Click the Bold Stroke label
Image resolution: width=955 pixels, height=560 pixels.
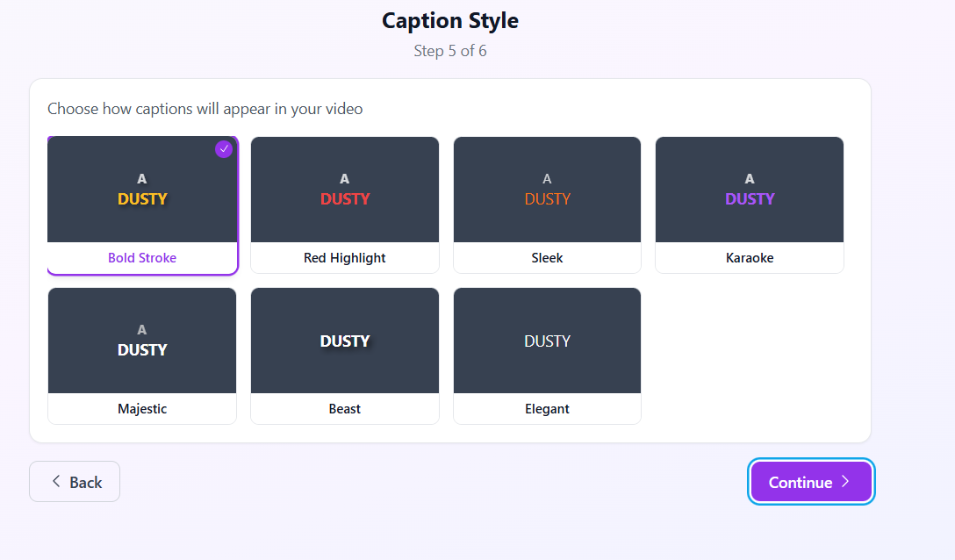pyautogui.click(x=142, y=258)
